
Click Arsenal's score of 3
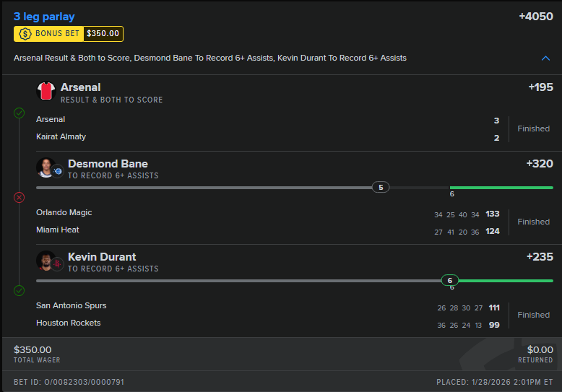(496, 121)
